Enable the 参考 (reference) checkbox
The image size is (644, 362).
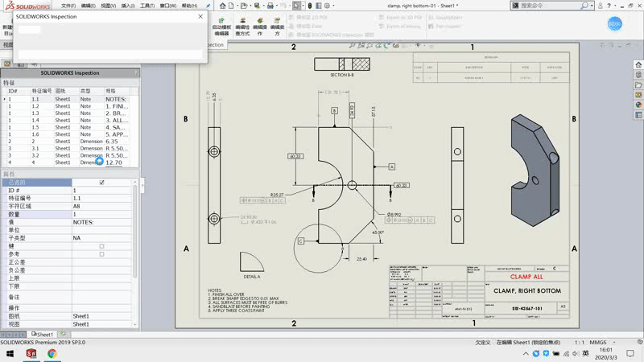[x=101, y=254]
